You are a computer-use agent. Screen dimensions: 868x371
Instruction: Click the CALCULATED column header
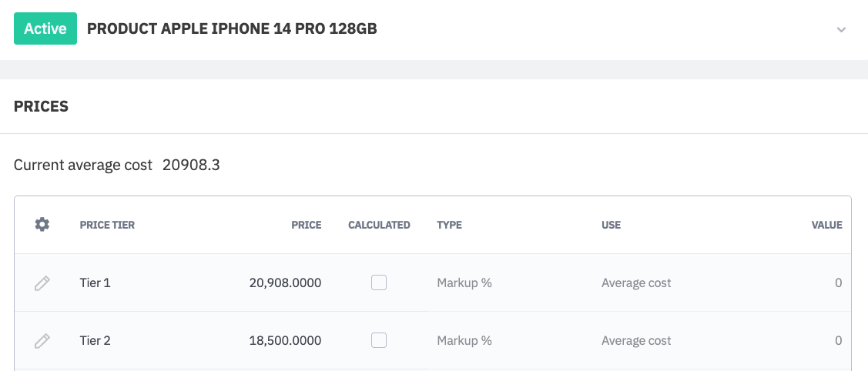coord(379,226)
